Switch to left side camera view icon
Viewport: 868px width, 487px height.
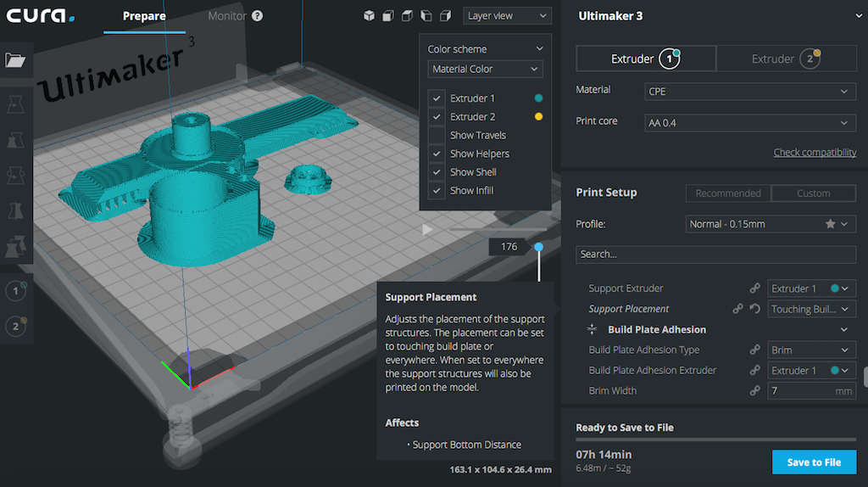tap(426, 16)
